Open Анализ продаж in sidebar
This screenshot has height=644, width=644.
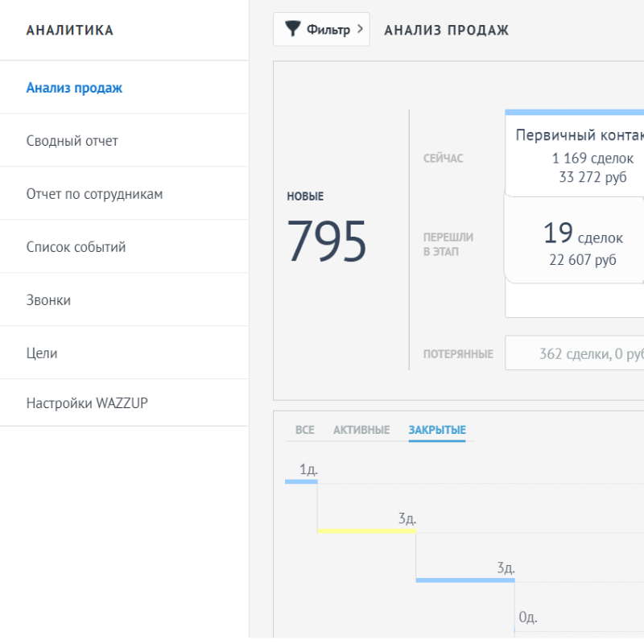tap(74, 88)
